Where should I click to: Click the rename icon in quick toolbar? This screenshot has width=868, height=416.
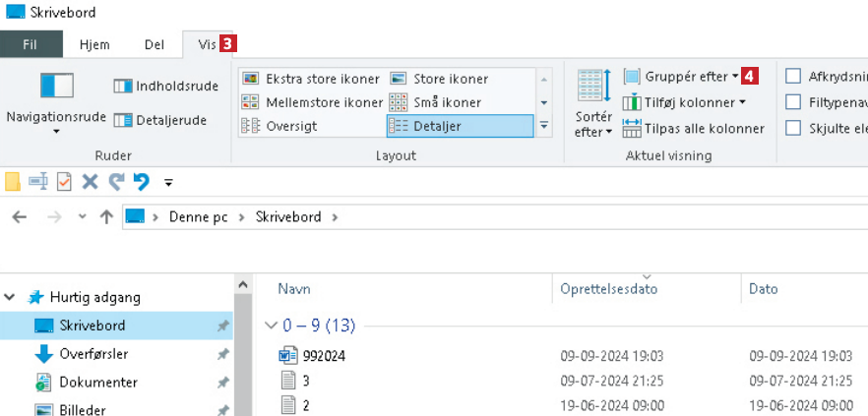point(38,182)
